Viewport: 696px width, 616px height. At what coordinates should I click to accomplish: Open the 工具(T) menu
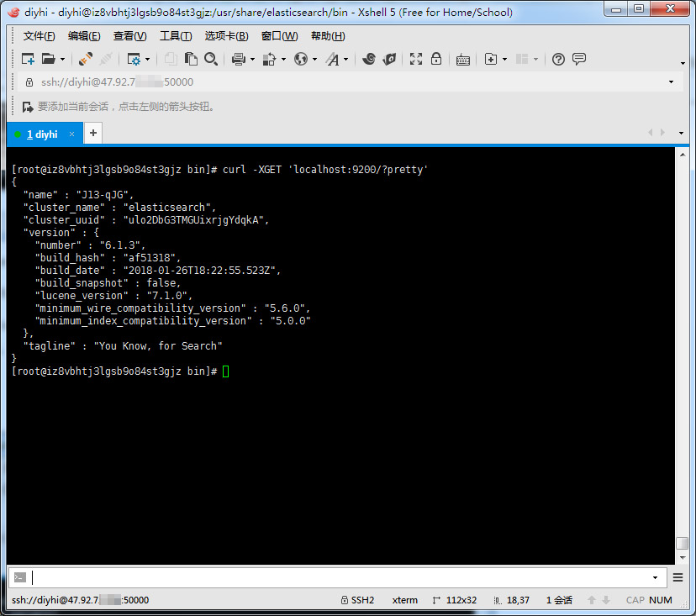175,36
